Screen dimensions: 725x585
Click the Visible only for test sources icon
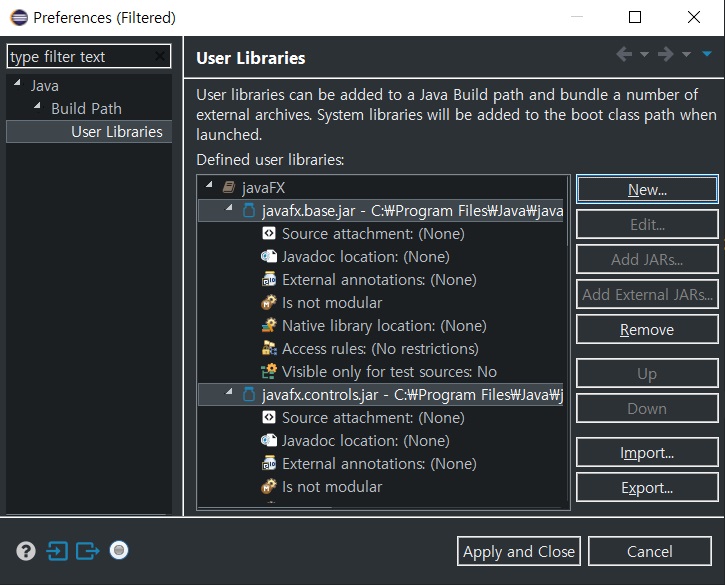pyautogui.click(x=269, y=371)
